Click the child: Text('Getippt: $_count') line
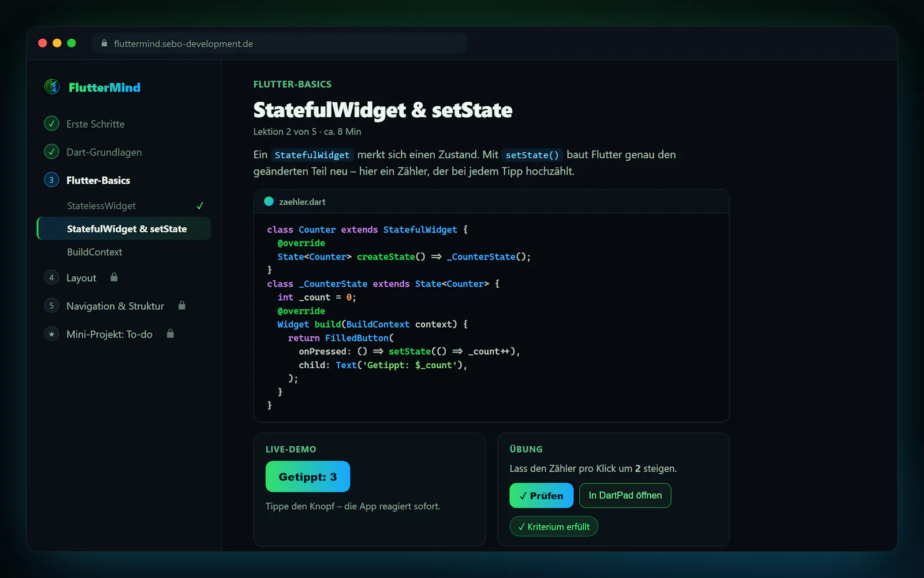The width and height of the screenshot is (924, 578). tap(383, 365)
